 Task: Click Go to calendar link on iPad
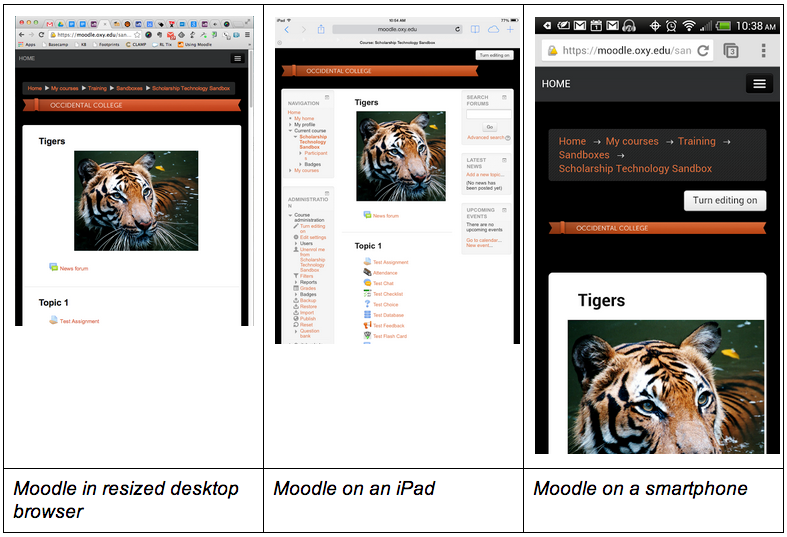[x=483, y=240]
